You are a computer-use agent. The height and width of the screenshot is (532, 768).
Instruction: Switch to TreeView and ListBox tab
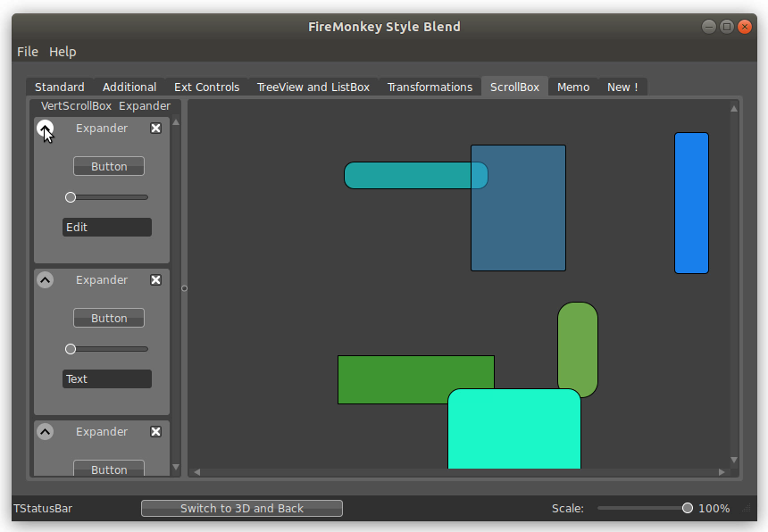point(313,87)
